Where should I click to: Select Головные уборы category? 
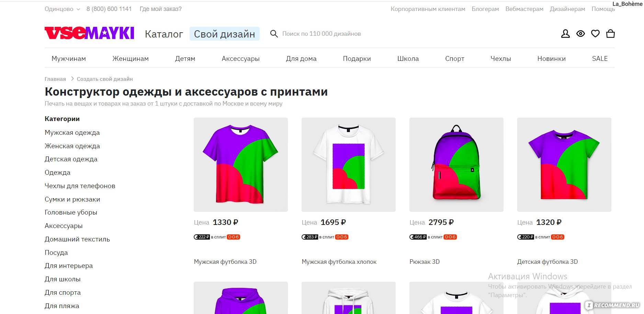click(x=71, y=212)
